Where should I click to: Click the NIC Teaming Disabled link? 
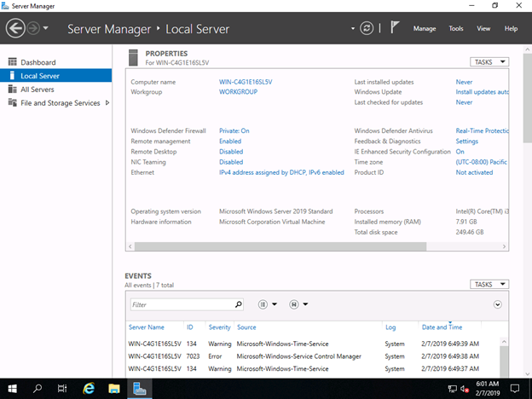[x=231, y=162]
